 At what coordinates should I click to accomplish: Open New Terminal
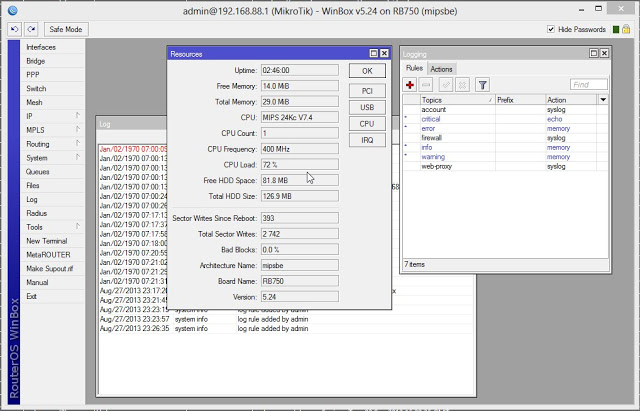(52, 241)
